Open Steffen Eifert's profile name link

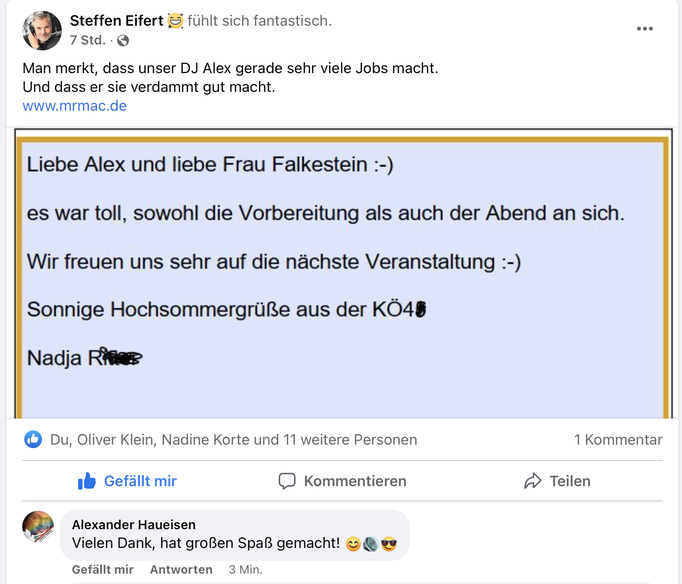click(x=116, y=20)
